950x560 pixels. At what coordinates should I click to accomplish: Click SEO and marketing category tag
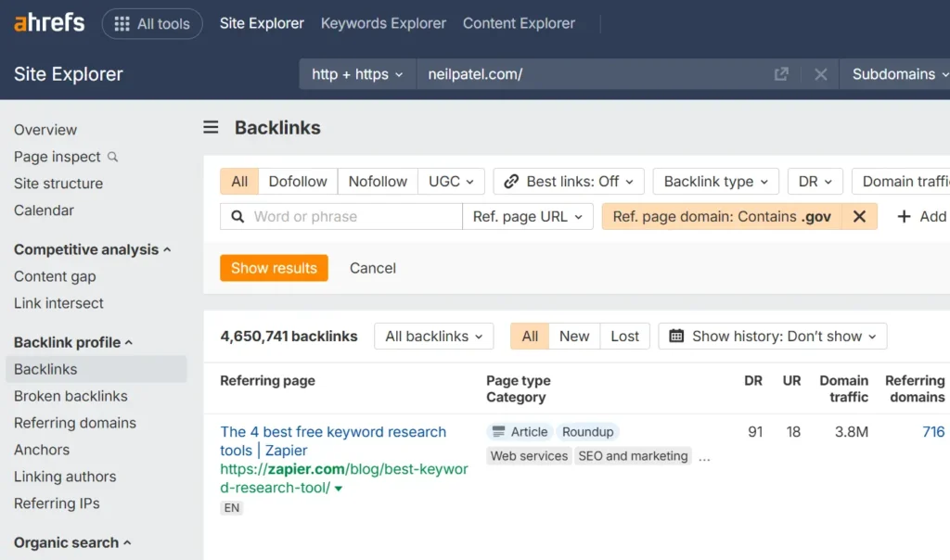[x=633, y=456]
